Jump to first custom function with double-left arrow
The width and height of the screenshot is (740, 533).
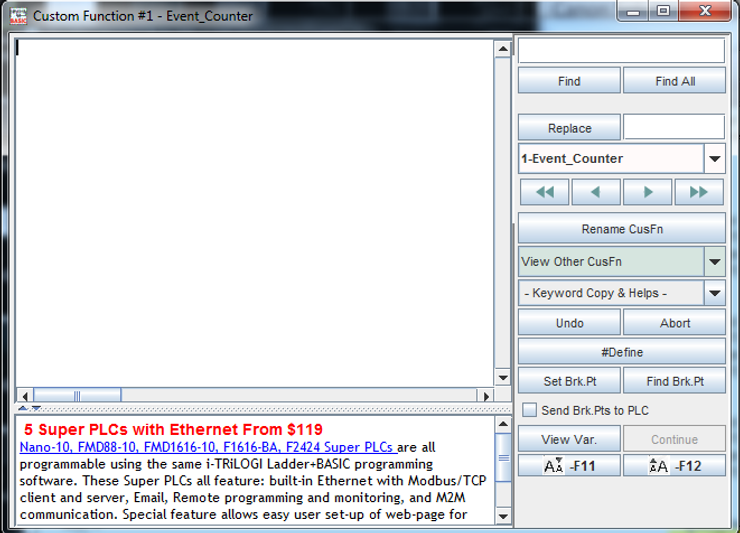[545, 192]
